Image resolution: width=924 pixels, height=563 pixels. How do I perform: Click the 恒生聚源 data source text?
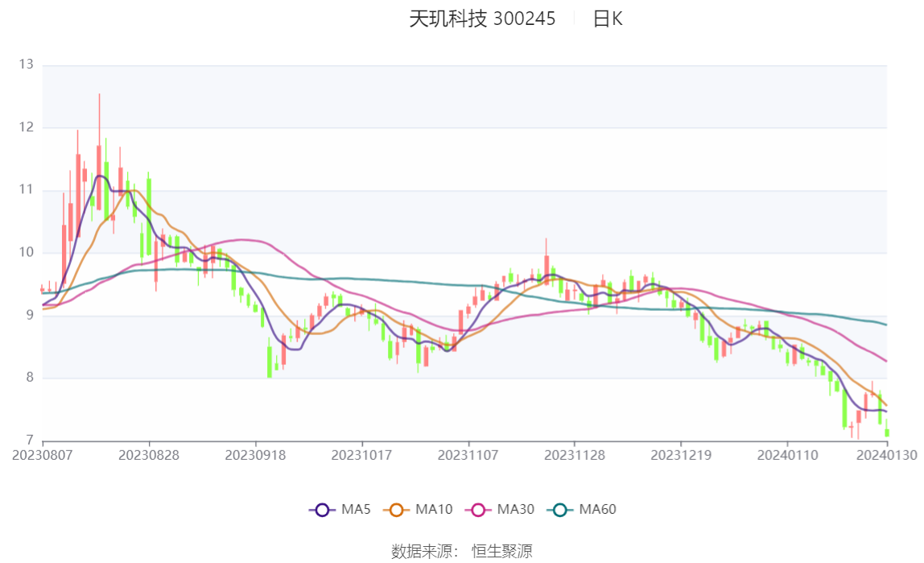point(502,551)
